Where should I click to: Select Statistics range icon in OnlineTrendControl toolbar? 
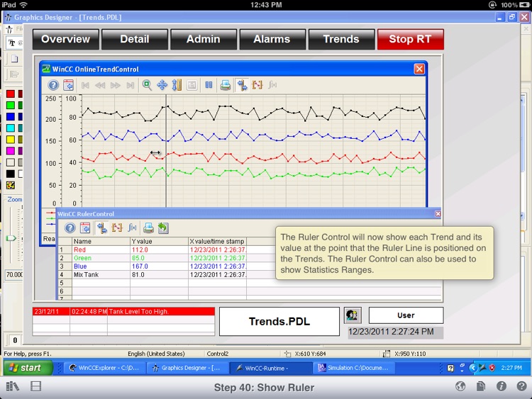point(257,85)
